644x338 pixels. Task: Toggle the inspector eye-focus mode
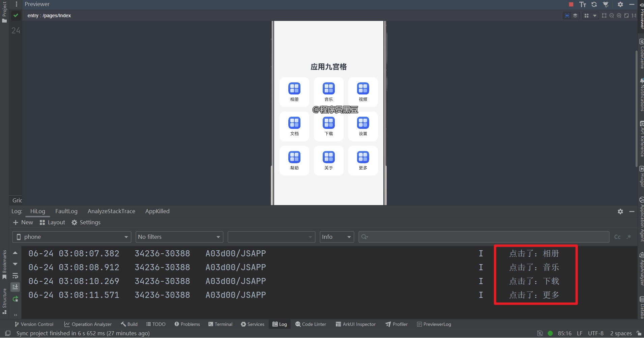point(567,16)
